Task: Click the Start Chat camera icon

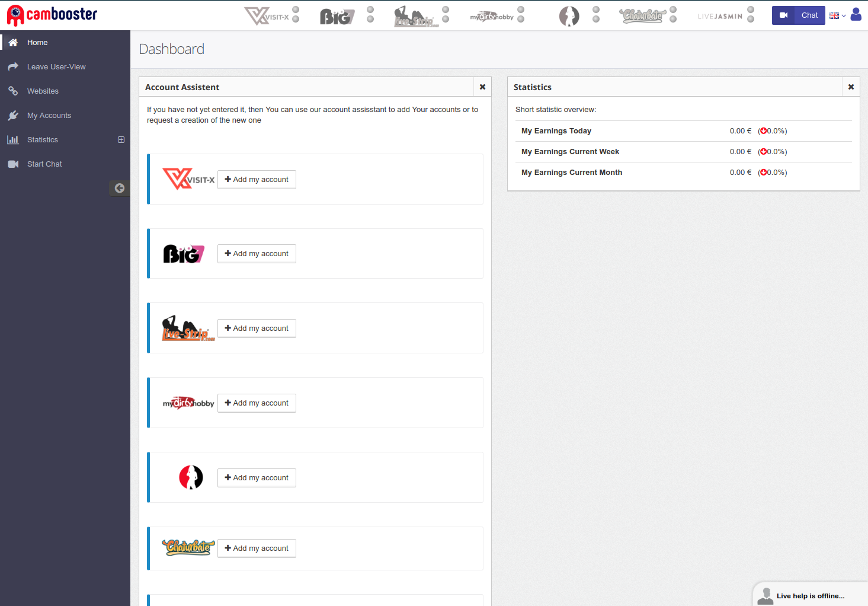Action: 13,164
